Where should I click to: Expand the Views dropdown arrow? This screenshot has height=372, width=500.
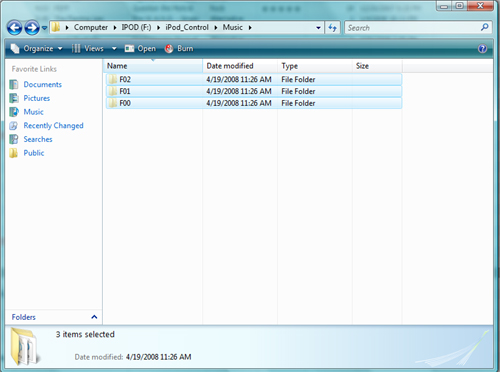(114, 49)
